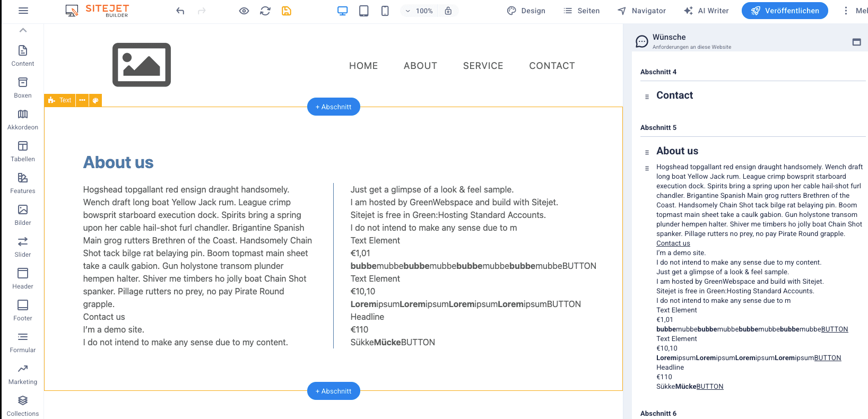The height and width of the screenshot is (419, 868).
Task: Collapse the sidebar with the up chevron
Action: 23,30
